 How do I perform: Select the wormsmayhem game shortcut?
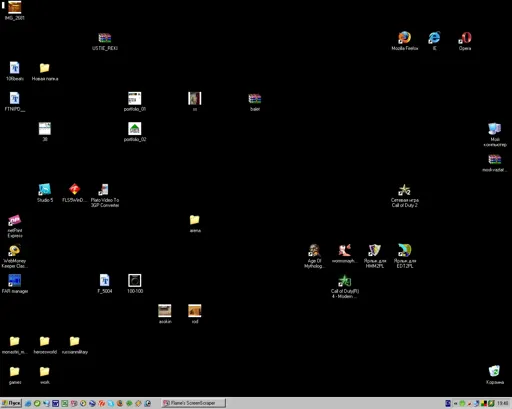(344, 250)
